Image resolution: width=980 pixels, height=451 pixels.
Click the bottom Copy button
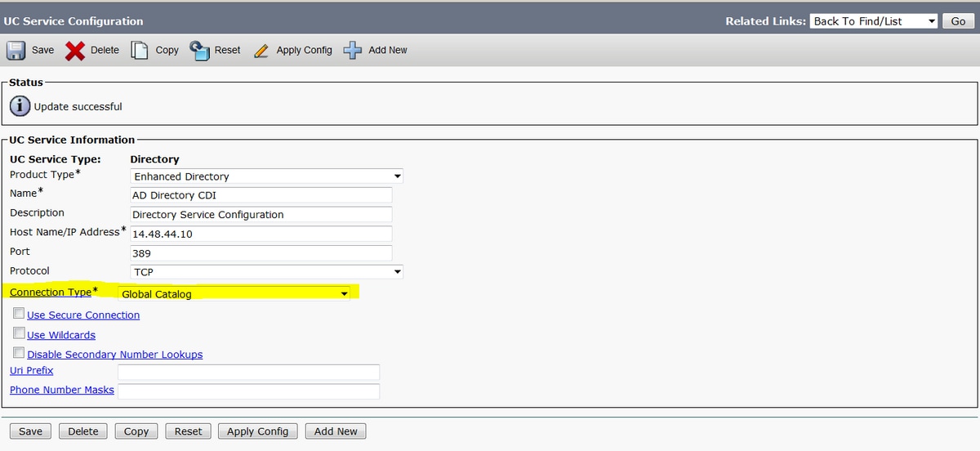136,431
